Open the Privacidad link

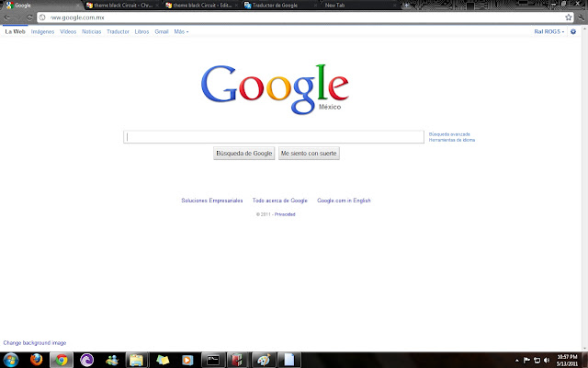pos(285,214)
